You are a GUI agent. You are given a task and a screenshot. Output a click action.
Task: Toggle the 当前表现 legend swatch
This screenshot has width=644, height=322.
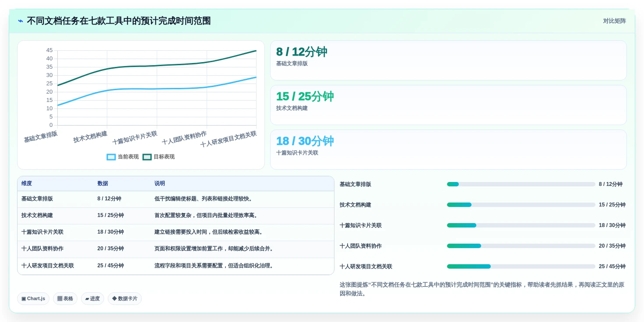pos(111,157)
